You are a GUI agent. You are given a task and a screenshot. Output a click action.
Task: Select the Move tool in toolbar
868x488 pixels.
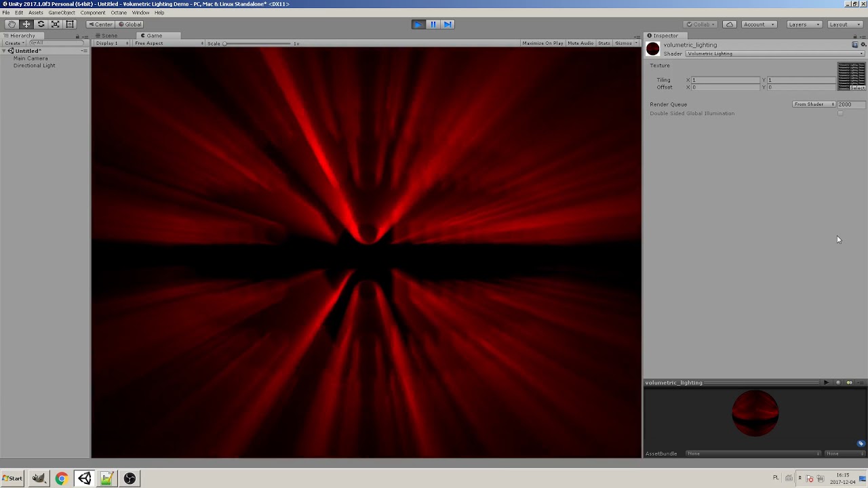click(x=26, y=24)
